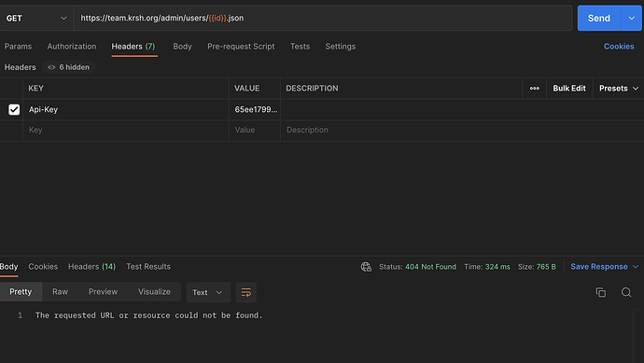Screen dimensions: 644x363
Task: Click the 324 ms response time
Action: click(x=497, y=267)
